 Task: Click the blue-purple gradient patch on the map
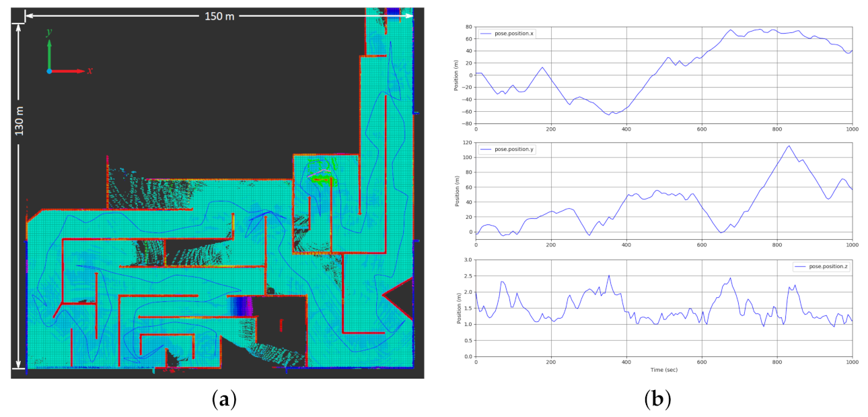(240, 307)
